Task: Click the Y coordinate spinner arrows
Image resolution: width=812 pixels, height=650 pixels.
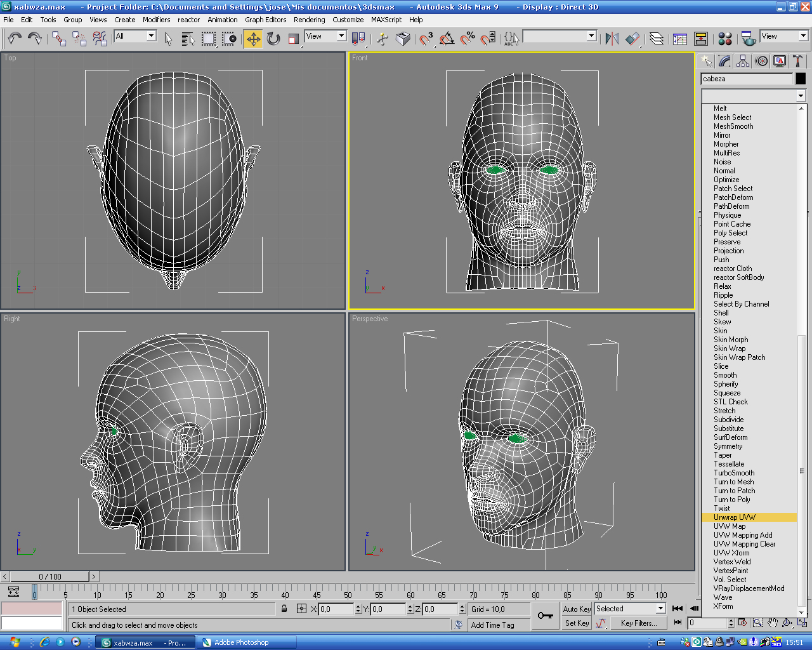Action: pos(410,609)
